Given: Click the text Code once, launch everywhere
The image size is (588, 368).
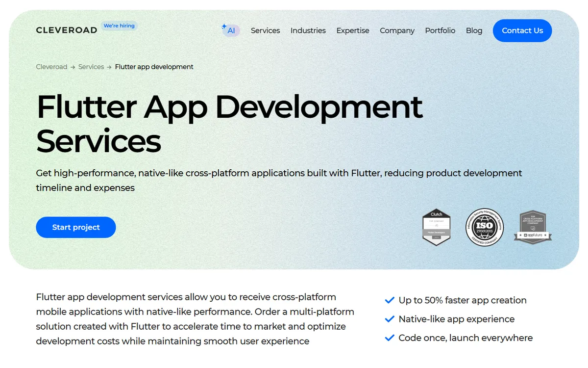Looking at the screenshot, I should (x=465, y=338).
